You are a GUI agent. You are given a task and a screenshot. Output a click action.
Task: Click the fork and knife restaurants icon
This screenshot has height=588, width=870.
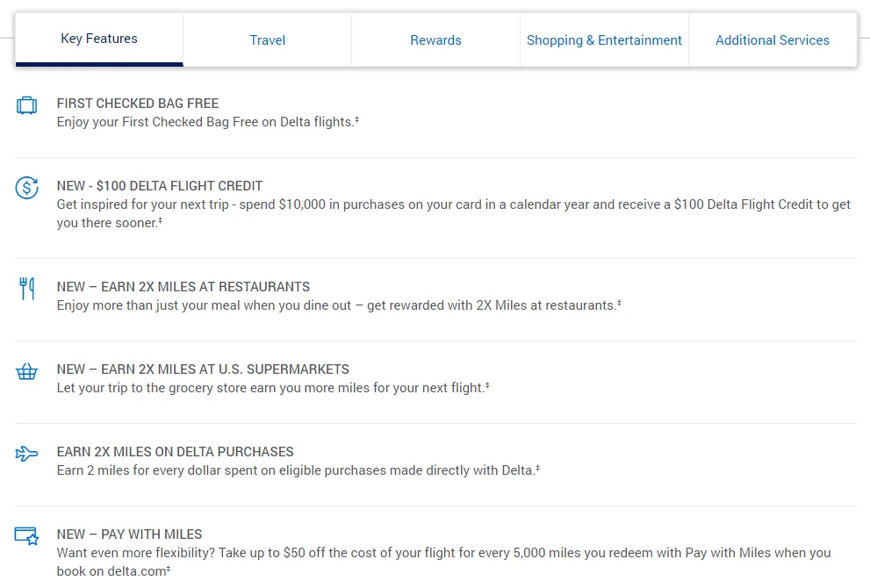point(27,289)
